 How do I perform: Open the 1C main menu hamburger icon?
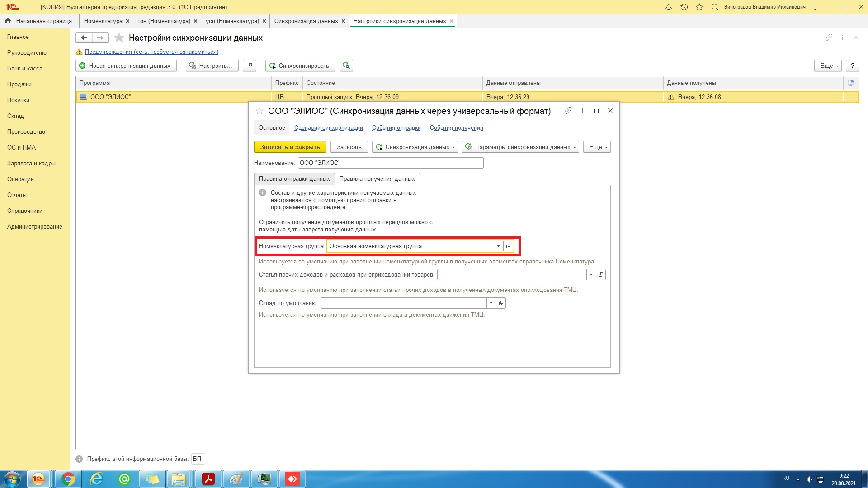[x=28, y=7]
